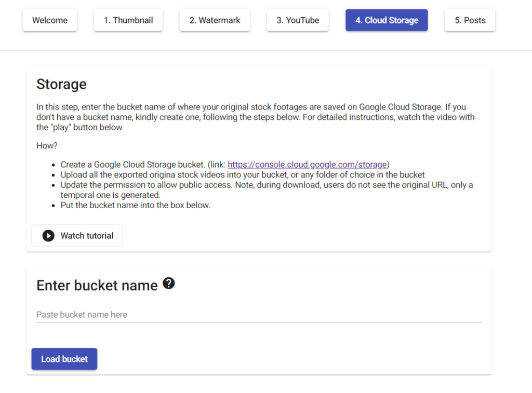Click the Put the bucket name bullet
Image resolution: width=532 pixels, height=393 pixels.
pyautogui.click(x=135, y=205)
